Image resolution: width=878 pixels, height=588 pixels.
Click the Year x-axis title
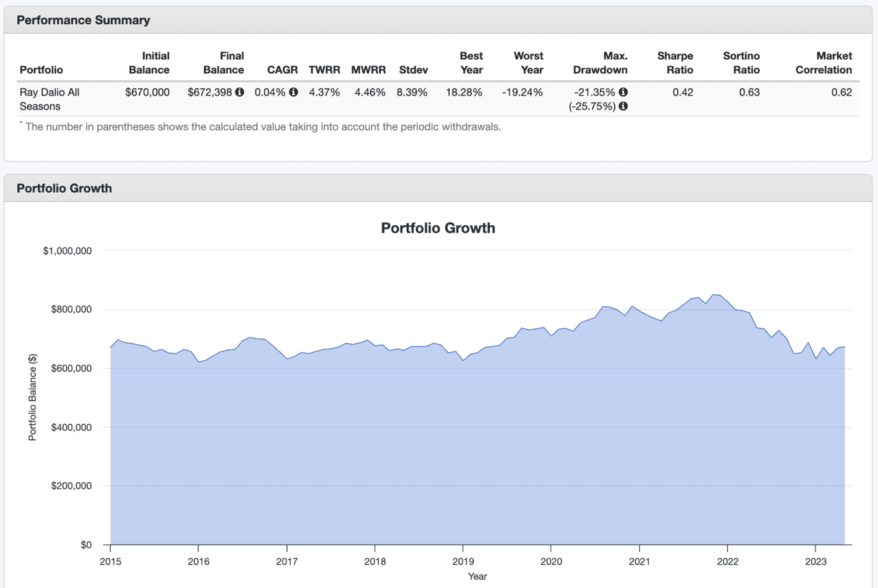478,577
